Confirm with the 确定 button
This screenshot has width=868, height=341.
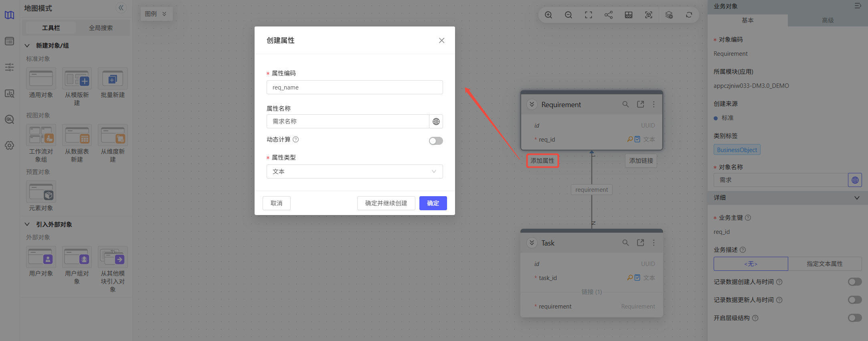pyautogui.click(x=433, y=203)
